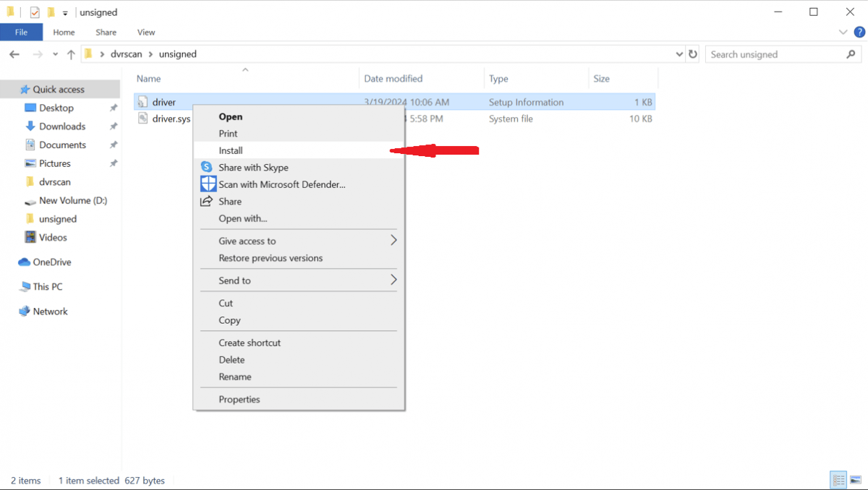This screenshot has height=490, width=868.
Task: Expand the Give access to submenu
Action: coord(298,241)
